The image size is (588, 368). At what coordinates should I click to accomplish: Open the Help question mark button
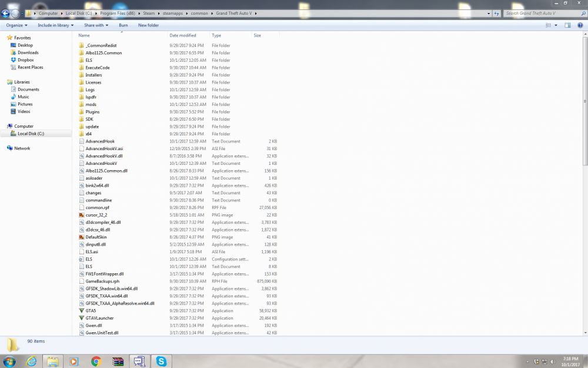click(x=580, y=25)
